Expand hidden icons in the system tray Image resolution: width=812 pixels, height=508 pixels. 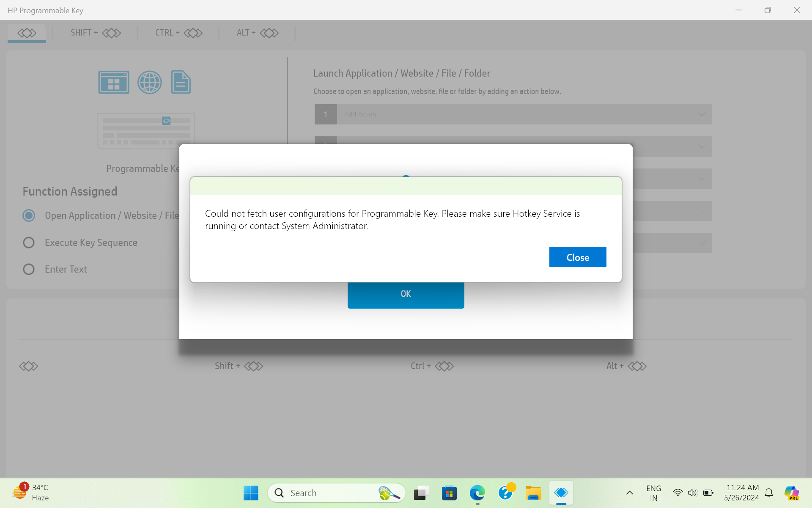tap(629, 492)
